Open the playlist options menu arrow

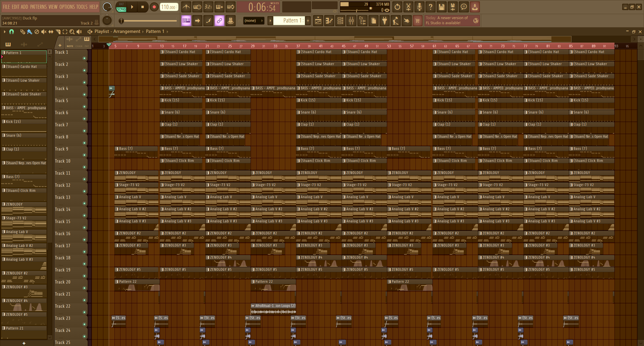[x=4, y=32]
